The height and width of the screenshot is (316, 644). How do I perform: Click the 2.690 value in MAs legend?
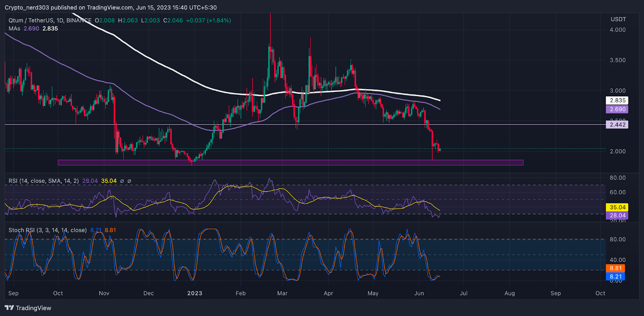31,29
